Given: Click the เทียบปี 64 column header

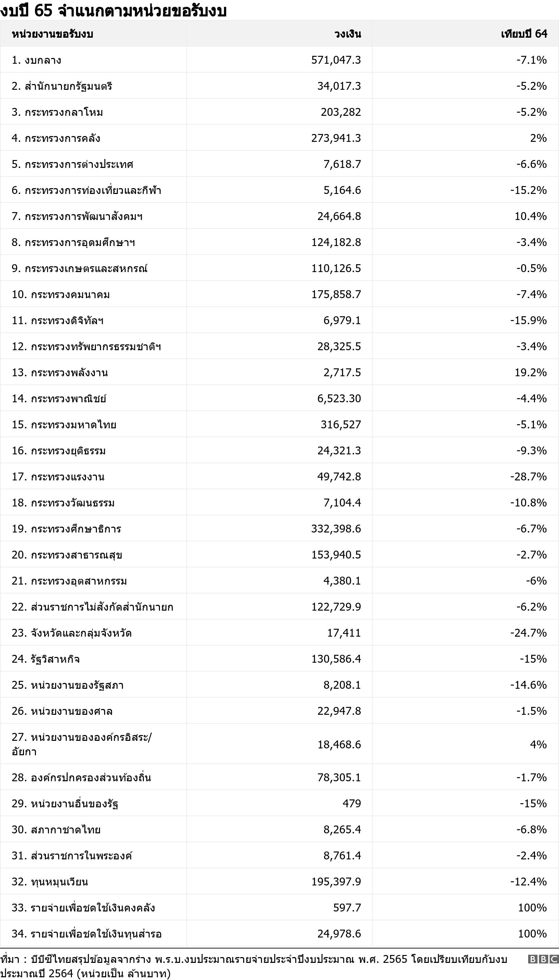Looking at the screenshot, I should (x=524, y=34).
